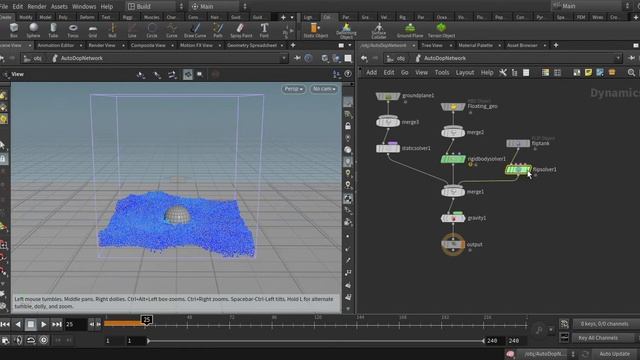640x360 pixels.
Task: Expand network editor path dropdown arrow
Action: tap(618, 58)
